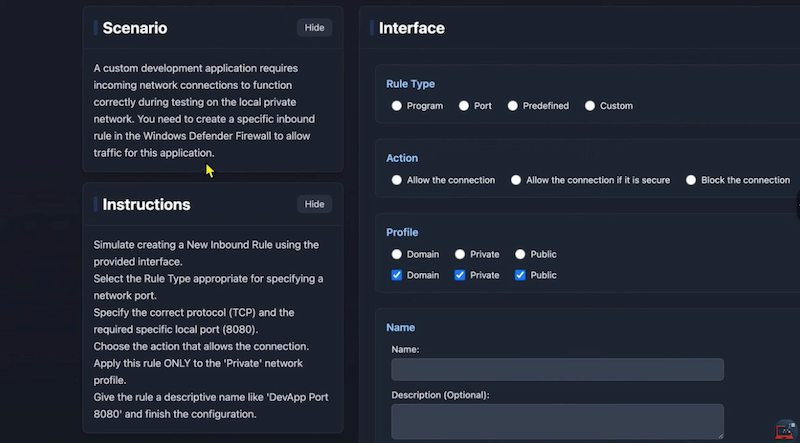
Task: Click the 'Name' section heading
Action: click(x=401, y=328)
